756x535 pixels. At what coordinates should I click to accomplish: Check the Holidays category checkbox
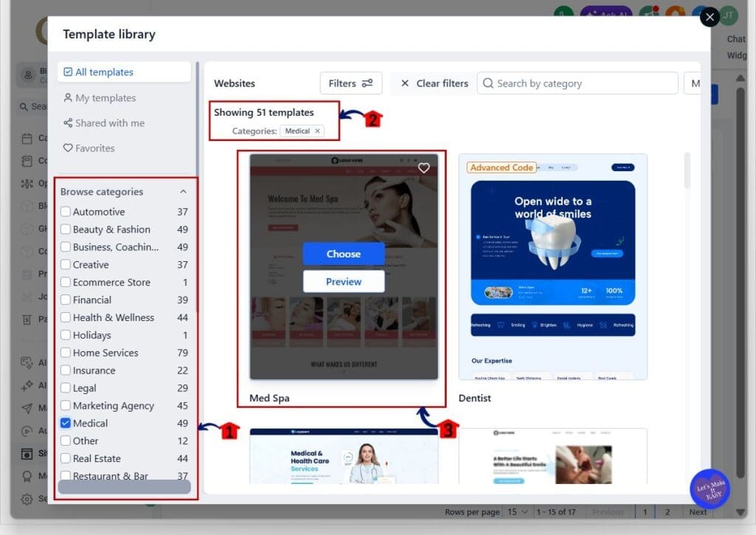tap(66, 335)
